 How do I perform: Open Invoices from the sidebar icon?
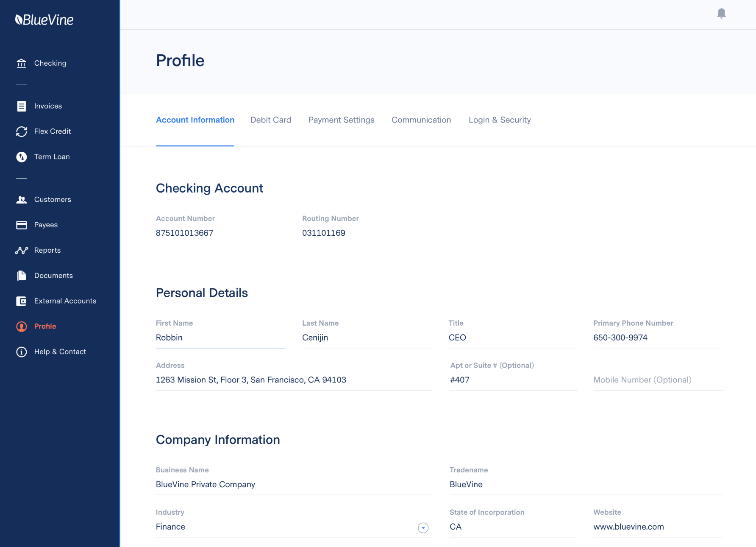point(21,106)
